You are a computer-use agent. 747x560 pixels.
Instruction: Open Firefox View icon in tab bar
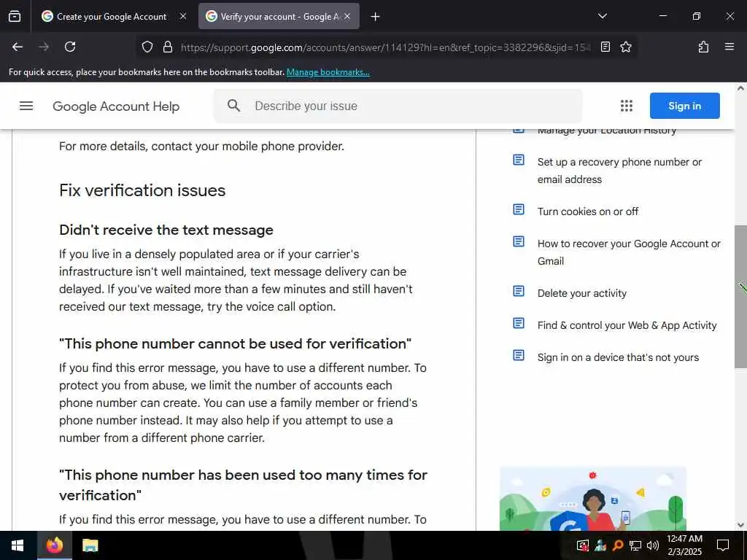coord(15,17)
